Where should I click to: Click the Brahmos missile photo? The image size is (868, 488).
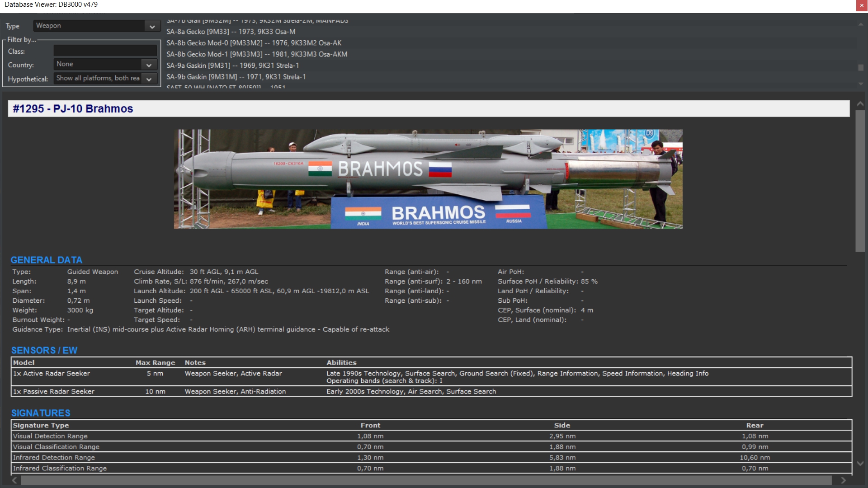pos(428,179)
